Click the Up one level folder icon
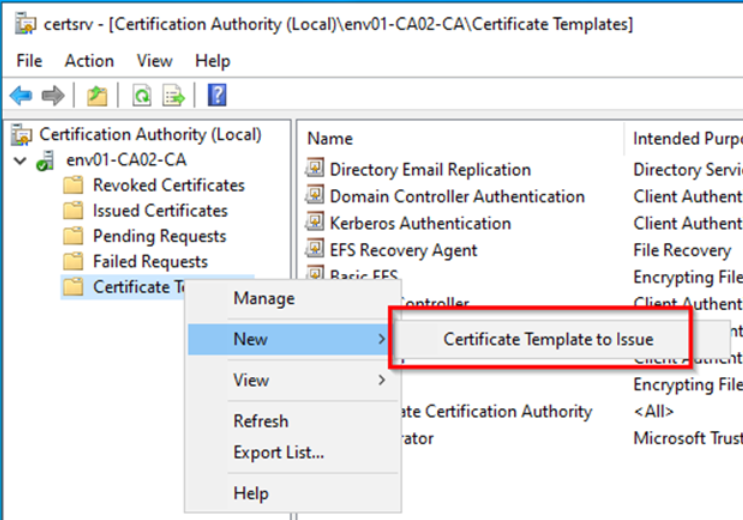743x520 pixels. click(x=97, y=96)
